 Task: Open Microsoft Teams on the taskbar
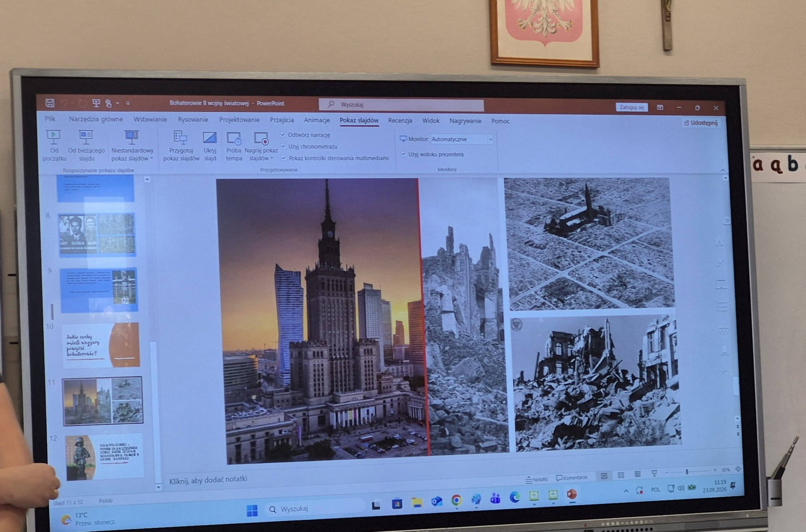[x=495, y=499]
